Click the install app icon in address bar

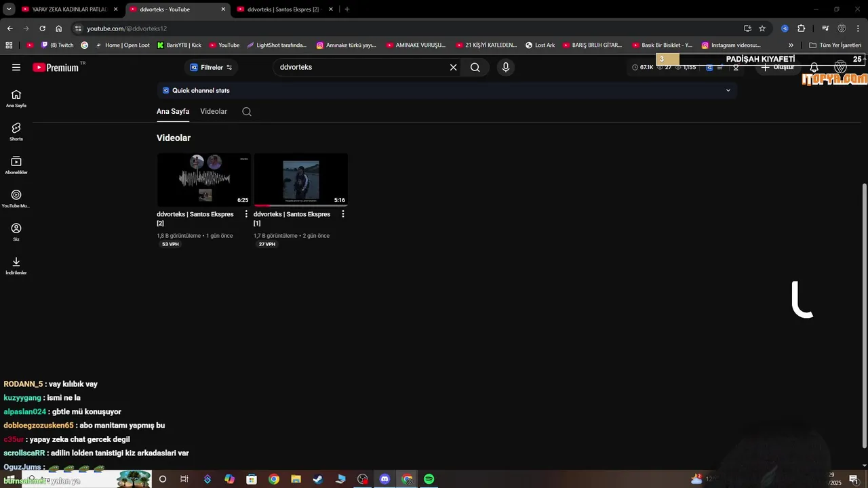coord(747,28)
